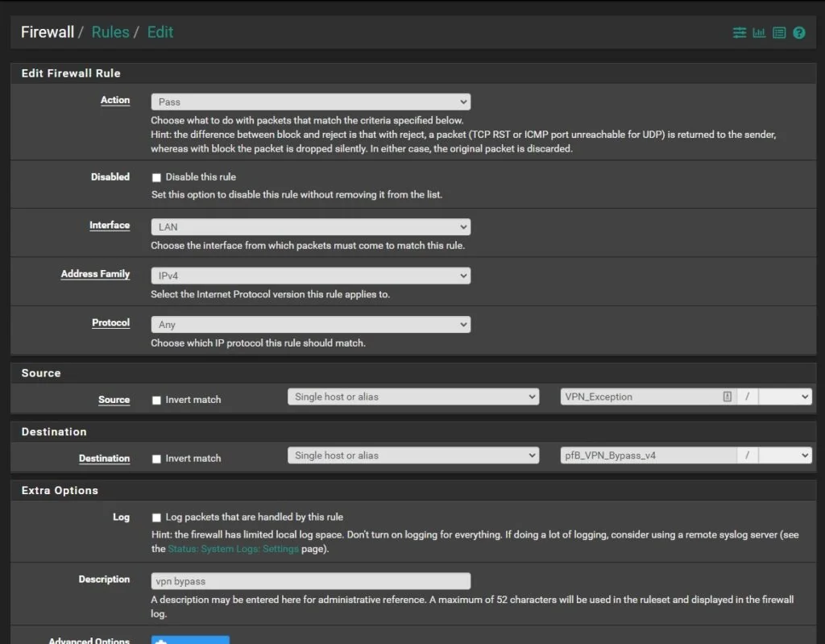Open the Address Family dropdown showing IPv4
The height and width of the screenshot is (644, 825).
pyautogui.click(x=310, y=276)
